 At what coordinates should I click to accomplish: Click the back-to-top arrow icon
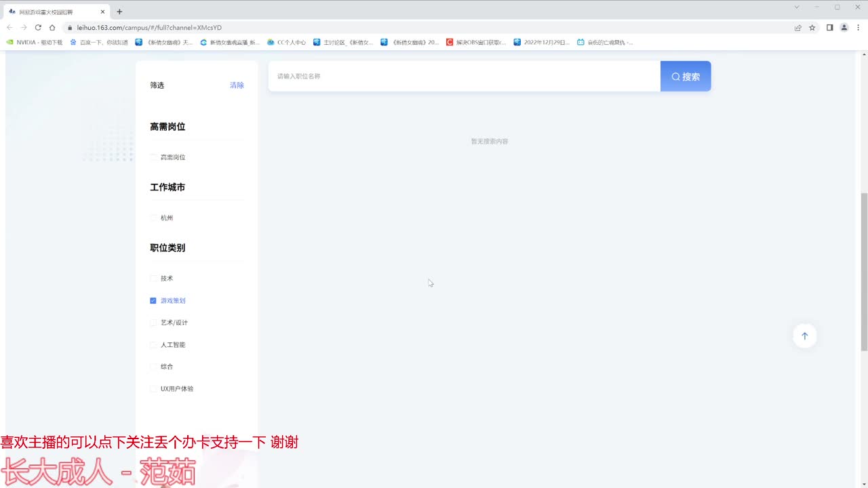tap(804, 335)
